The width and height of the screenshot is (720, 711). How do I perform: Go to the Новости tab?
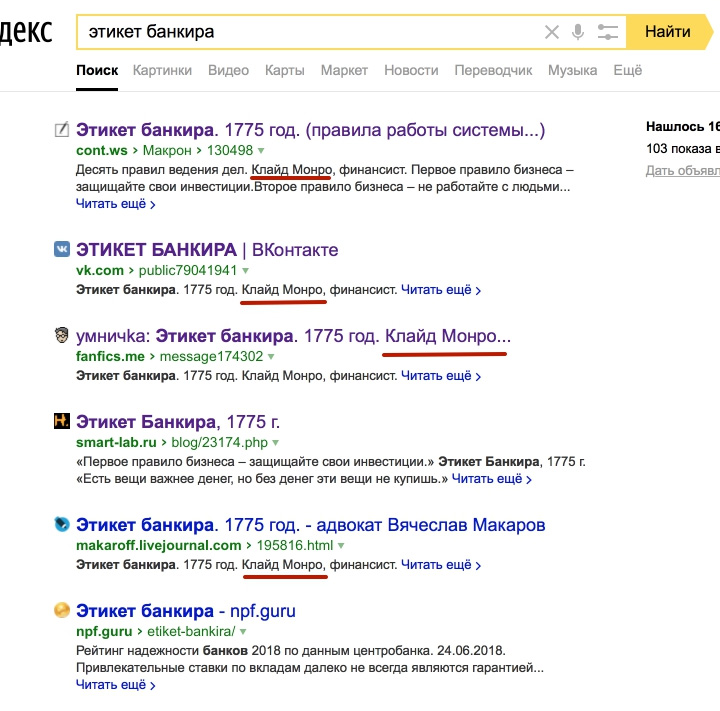tap(411, 70)
